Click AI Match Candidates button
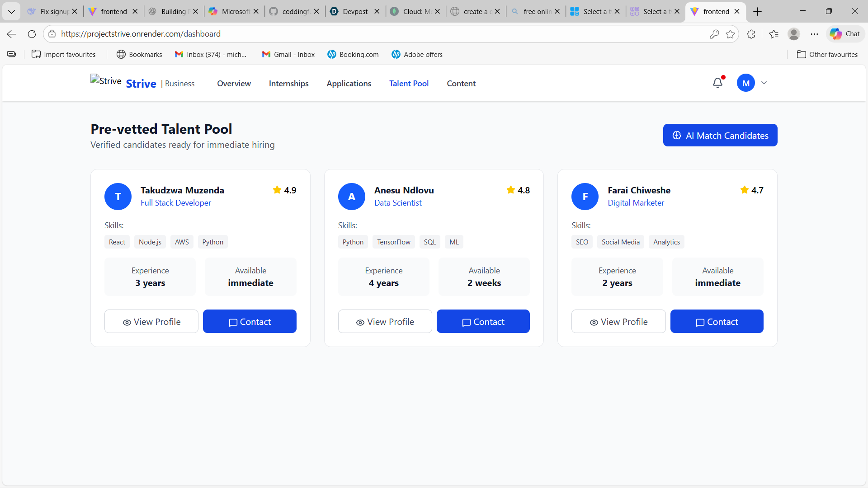The height and width of the screenshot is (488, 868). 720,135
